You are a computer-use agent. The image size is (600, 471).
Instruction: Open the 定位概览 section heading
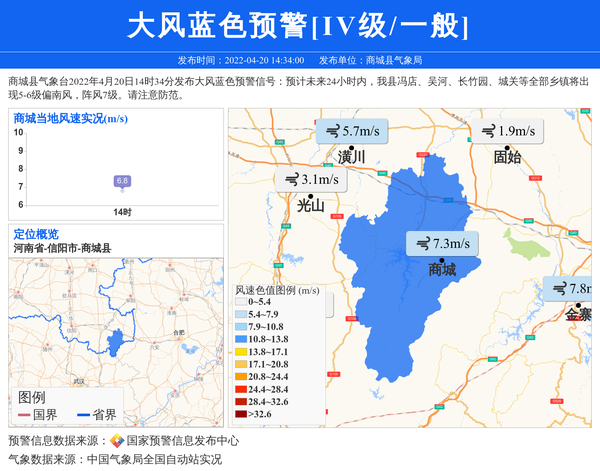[36, 234]
